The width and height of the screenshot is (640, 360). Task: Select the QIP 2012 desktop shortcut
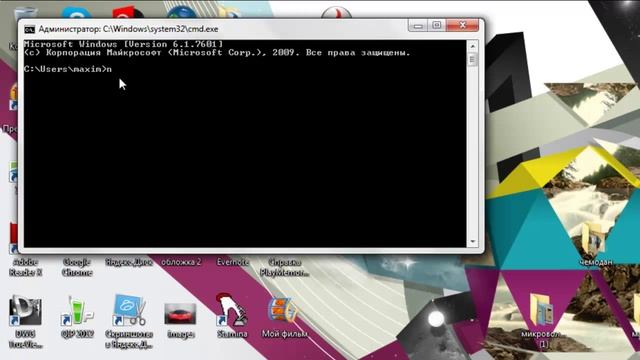pos(77,310)
